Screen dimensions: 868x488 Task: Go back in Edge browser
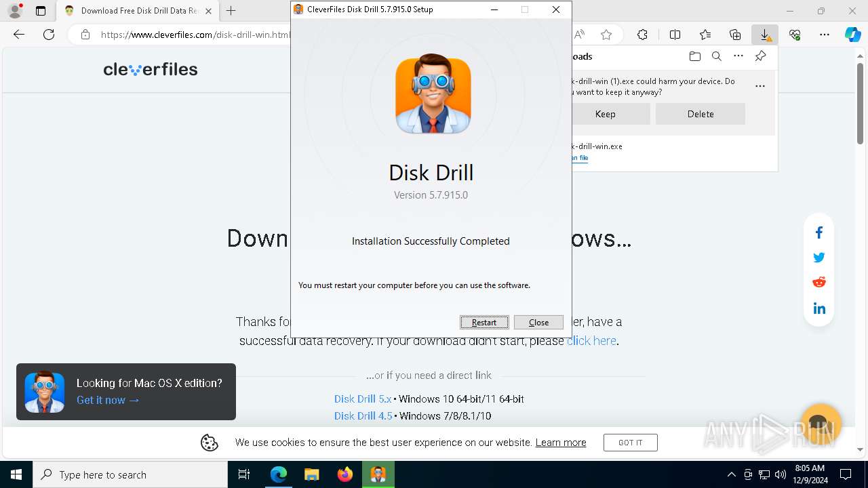pyautogui.click(x=19, y=35)
